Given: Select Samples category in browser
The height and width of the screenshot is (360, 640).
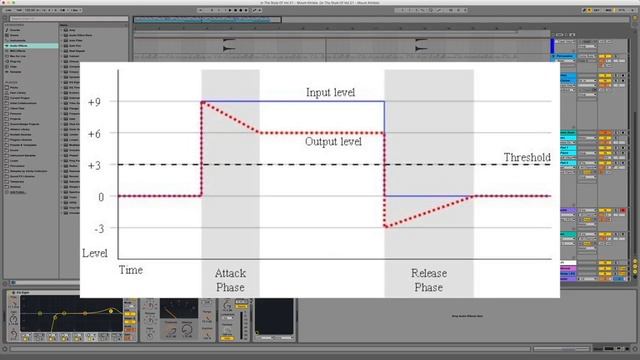Looking at the screenshot, I should [16, 72].
